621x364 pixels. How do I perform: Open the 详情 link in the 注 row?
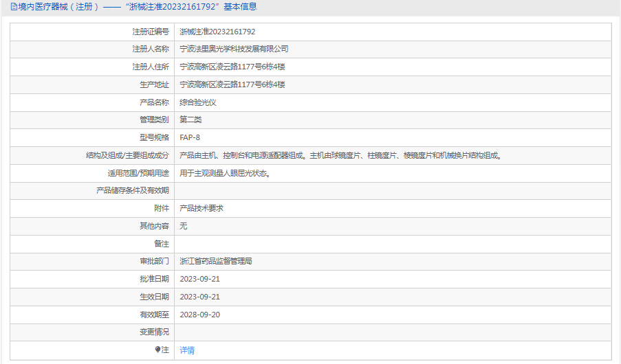pos(187,350)
